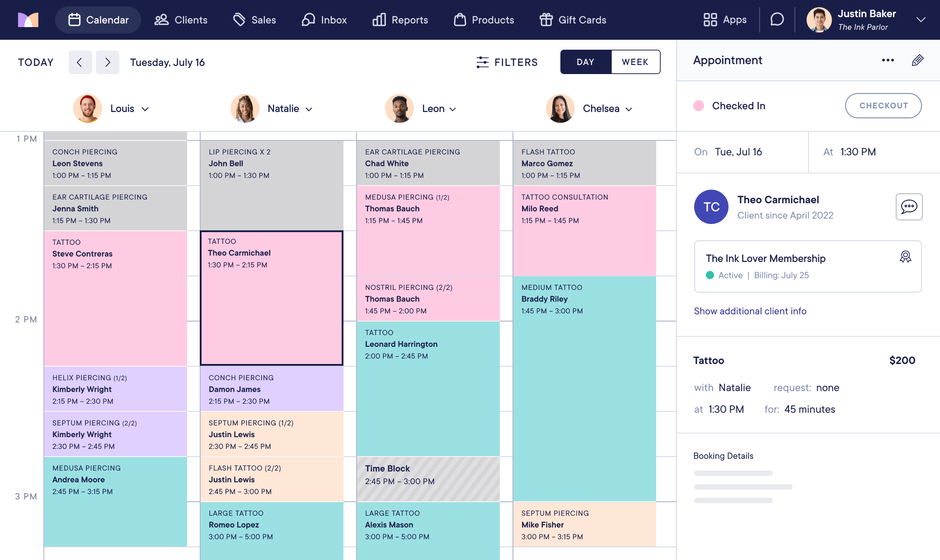This screenshot has width=940, height=560.
Task: Click the membership ribbon badge icon
Action: click(x=905, y=257)
